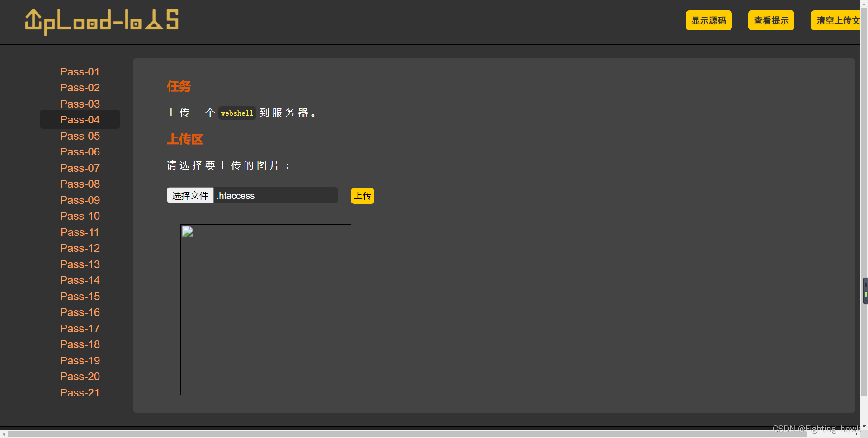Click the 请选择要上传的图片 label
This screenshot has width=868, height=438.
(228, 165)
